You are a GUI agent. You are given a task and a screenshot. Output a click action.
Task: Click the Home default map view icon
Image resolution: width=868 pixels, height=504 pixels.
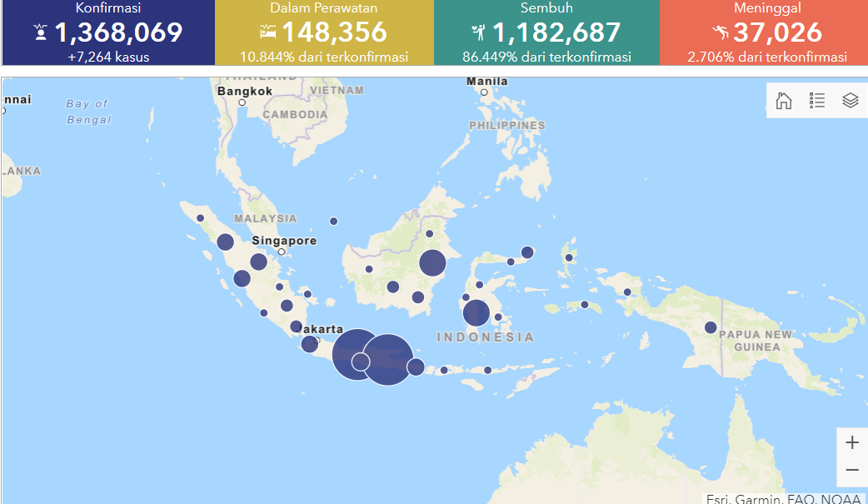click(x=784, y=101)
